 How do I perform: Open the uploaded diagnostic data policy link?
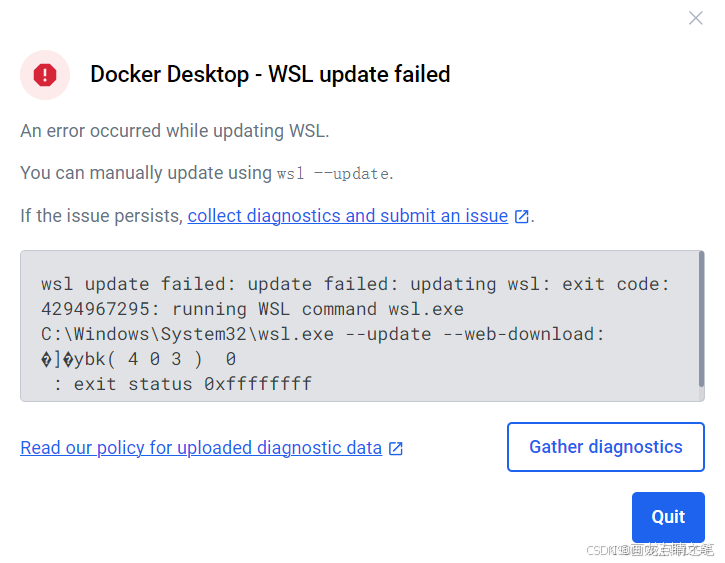(201, 447)
